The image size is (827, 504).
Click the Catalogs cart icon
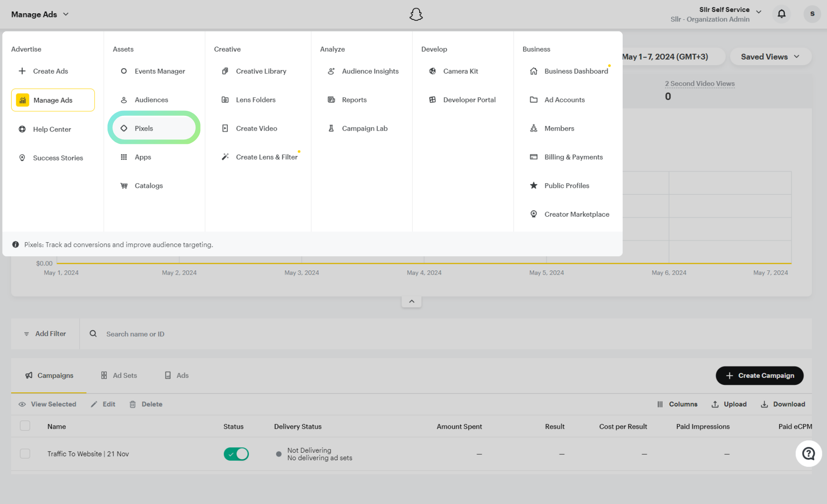point(124,186)
